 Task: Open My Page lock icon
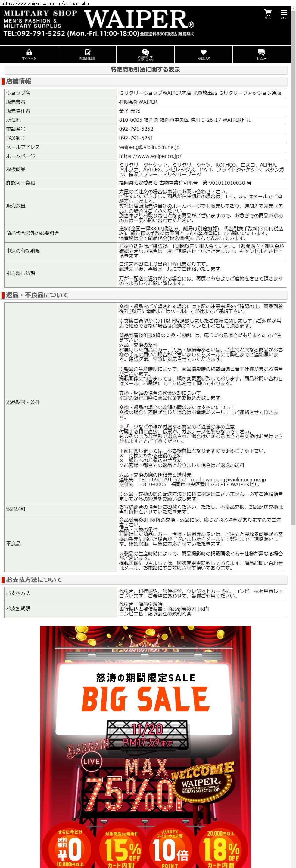click(x=29, y=54)
